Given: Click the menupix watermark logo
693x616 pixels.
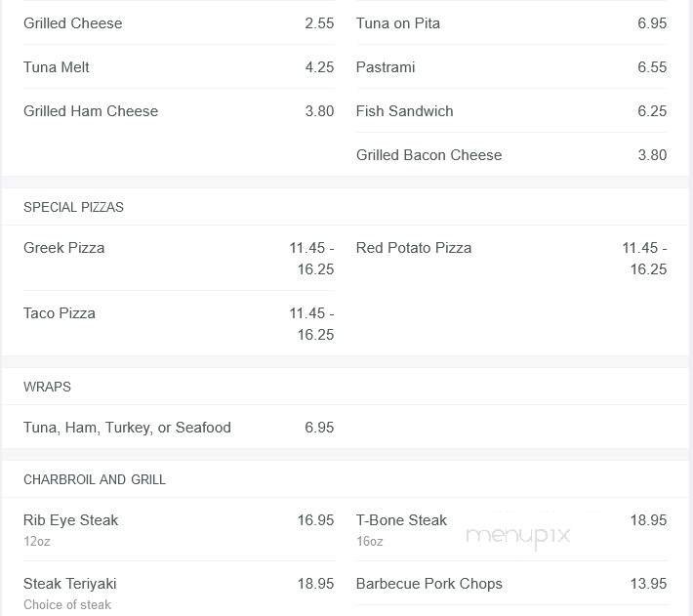Looking at the screenshot, I should 517,535.
